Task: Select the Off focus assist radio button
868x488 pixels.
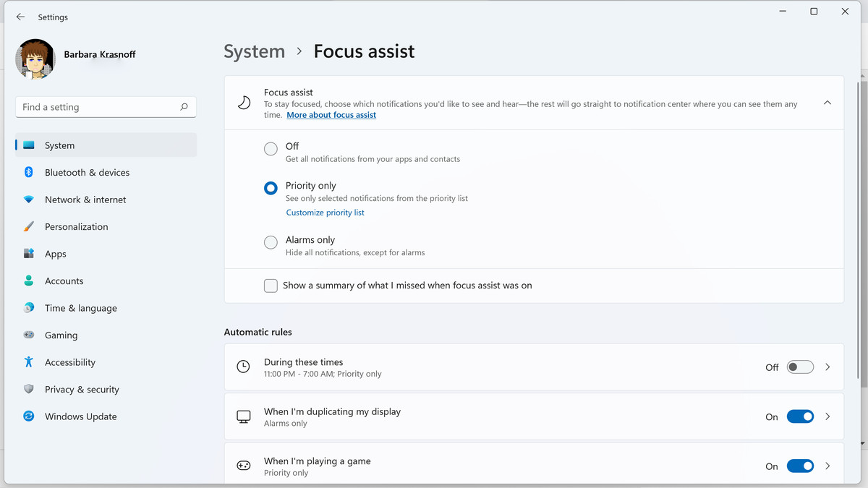Action: pyautogui.click(x=271, y=149)
